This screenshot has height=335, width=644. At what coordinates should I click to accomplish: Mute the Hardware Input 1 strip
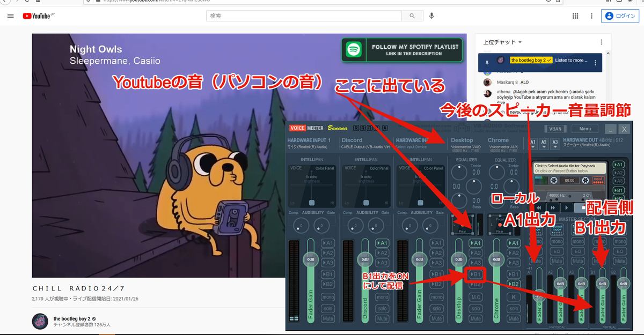coord(327,318)
